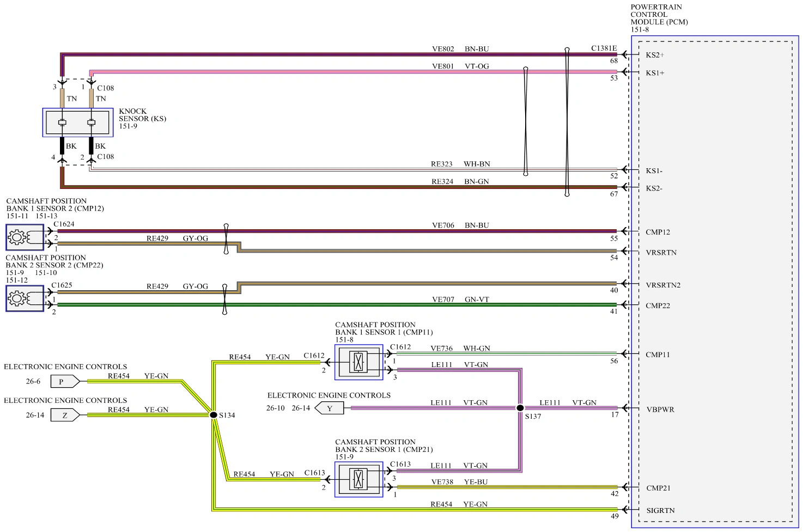
Task: Click the VRSRTN2 pin label
Action: 663,285
